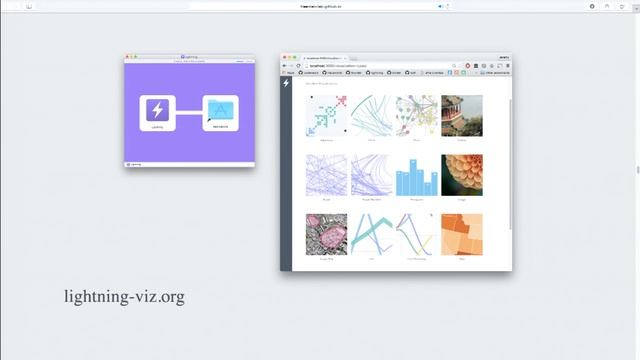Viewport: 640px width, 360px height.
Task: Open the orange dahlia flower image thumbnail
Action: pos(462,175)
